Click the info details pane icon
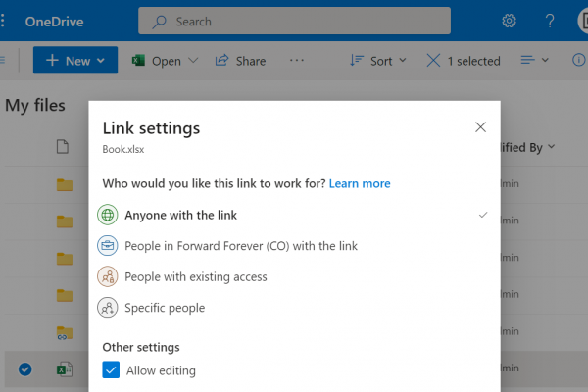The height and width of the screenshot is (392, 588). [x=577, y=60]
